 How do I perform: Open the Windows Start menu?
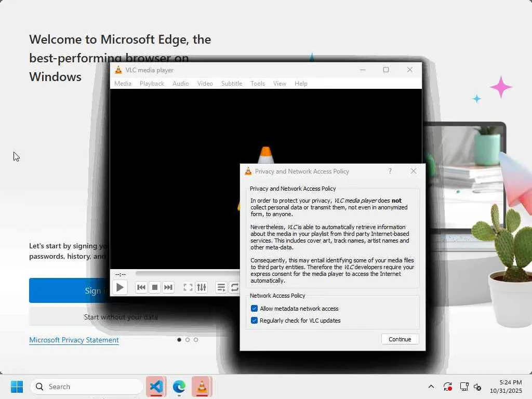pyautogui.click(x=17, y=387)
